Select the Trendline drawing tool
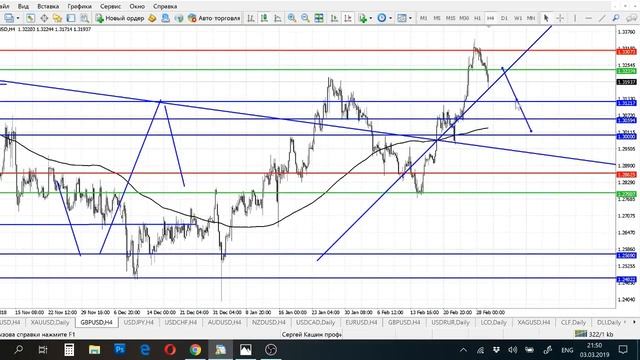Image resolution: width=640 pixels, height=360 pixels. tap(602, 18)
